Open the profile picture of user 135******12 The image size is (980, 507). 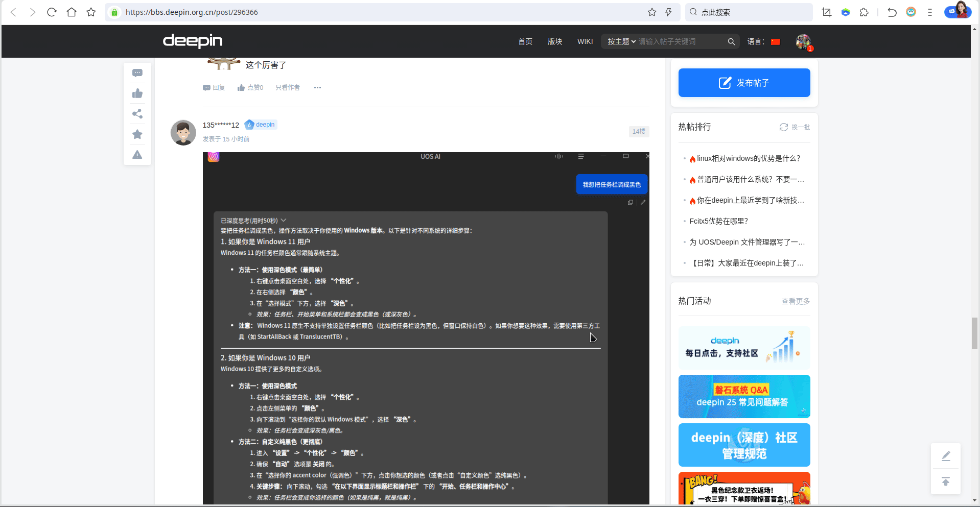click(183, 133)
